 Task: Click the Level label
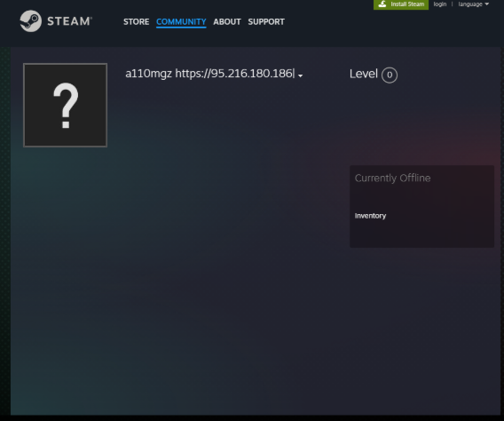tap(364, 74)
